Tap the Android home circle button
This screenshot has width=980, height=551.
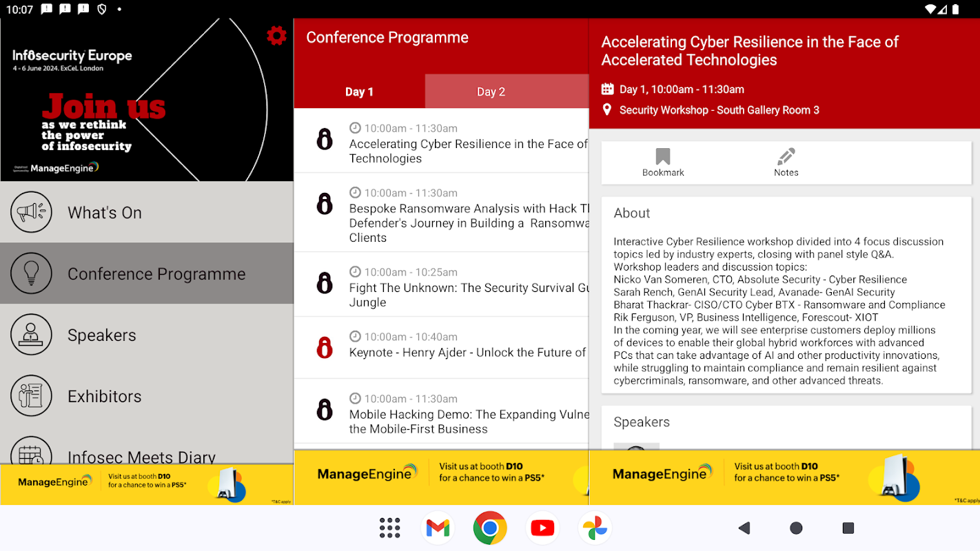point(796,528)
